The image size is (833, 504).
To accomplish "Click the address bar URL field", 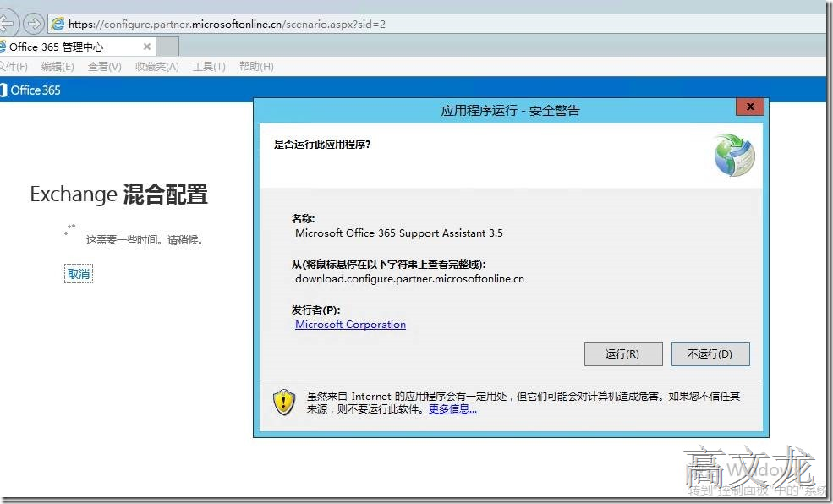I will 436,24.
